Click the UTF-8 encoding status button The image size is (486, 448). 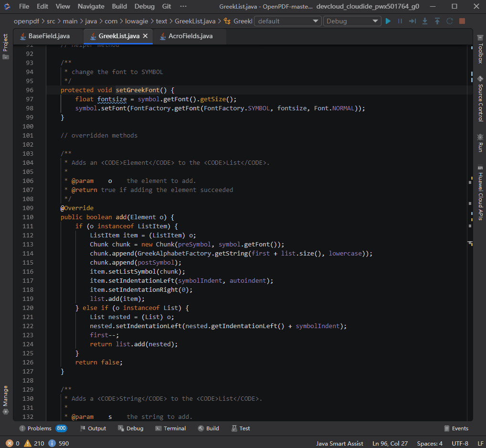point(460,443)
